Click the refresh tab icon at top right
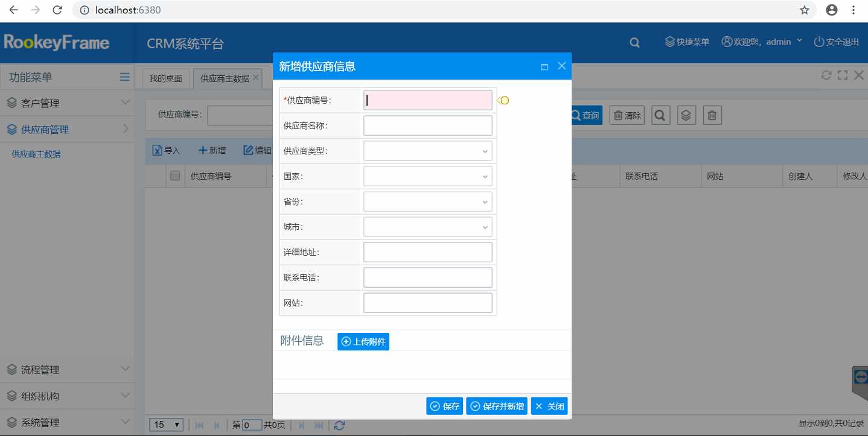The image size is (868, 436). click(x=826, y=75)
